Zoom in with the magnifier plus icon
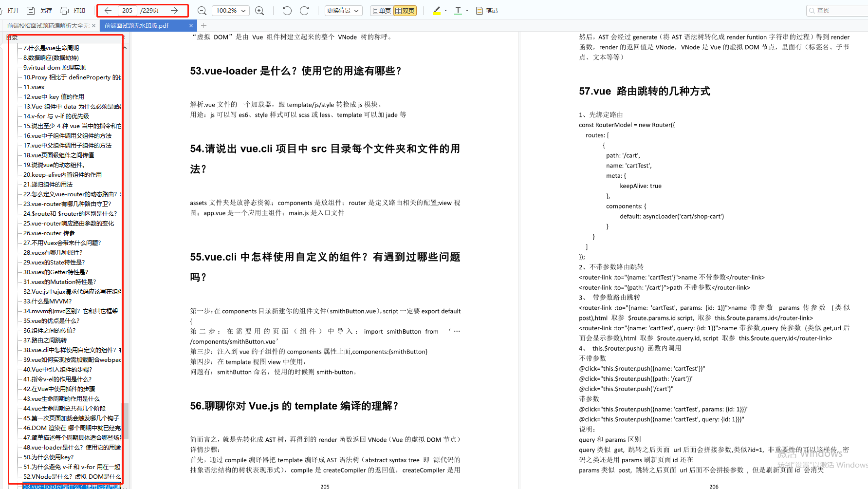 click(x=259, y=10)
